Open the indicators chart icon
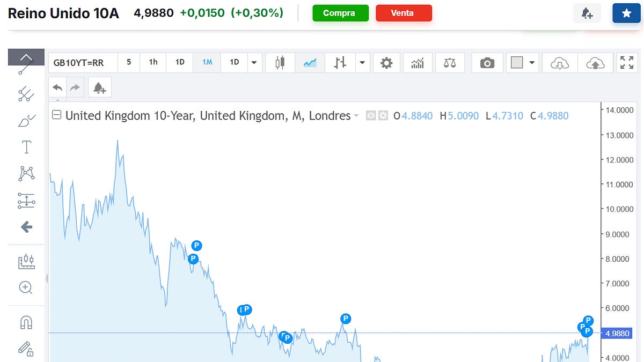 (418, 63)
